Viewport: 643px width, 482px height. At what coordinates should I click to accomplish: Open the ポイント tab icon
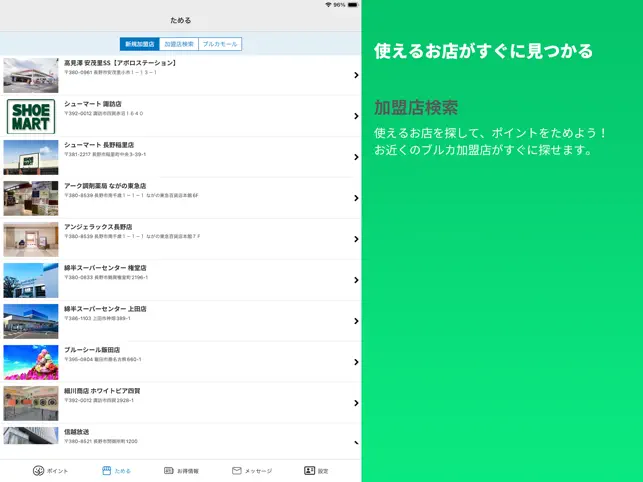click(38, 471)
